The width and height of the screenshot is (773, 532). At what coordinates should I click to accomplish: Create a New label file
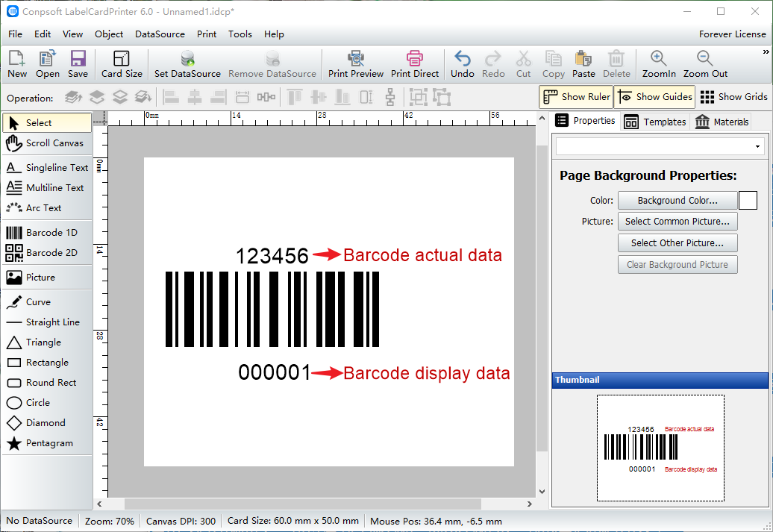(17, 64)
